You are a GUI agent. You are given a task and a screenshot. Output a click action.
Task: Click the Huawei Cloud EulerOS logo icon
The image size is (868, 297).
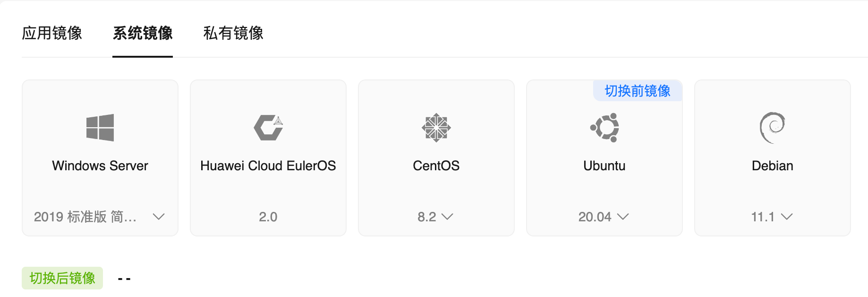click(268, 128)
